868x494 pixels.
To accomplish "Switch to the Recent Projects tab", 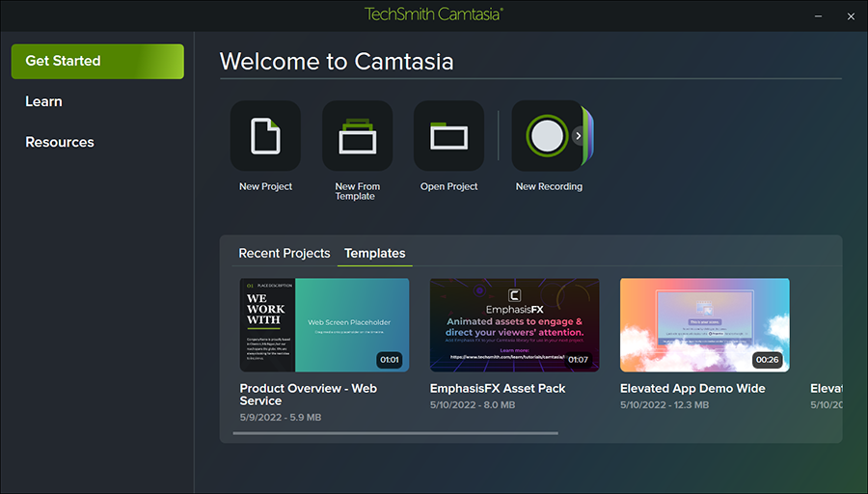I will coord(284,253).
